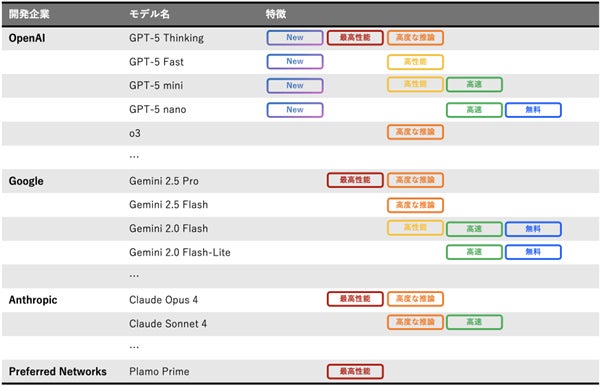Click the New badge on GPT-5 Thinking row
The width and height of the screenshot is (602, 388).
click(x=295, y=38)
